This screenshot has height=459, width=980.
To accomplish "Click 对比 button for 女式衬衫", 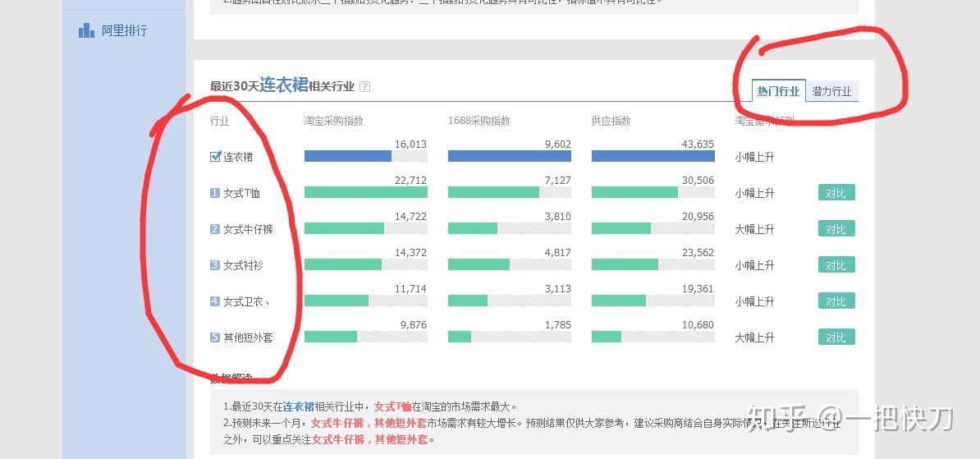I will click(836, 265).
